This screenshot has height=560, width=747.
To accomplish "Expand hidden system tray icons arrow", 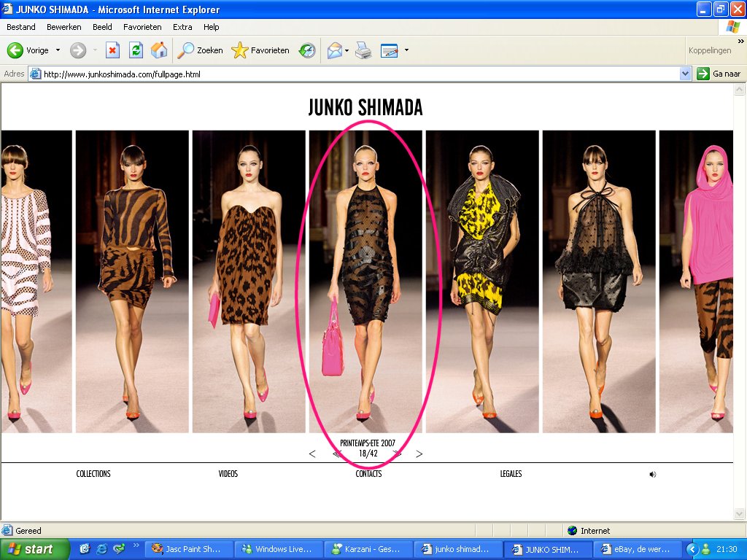I will pyautogui.click(x=693, y=549).
